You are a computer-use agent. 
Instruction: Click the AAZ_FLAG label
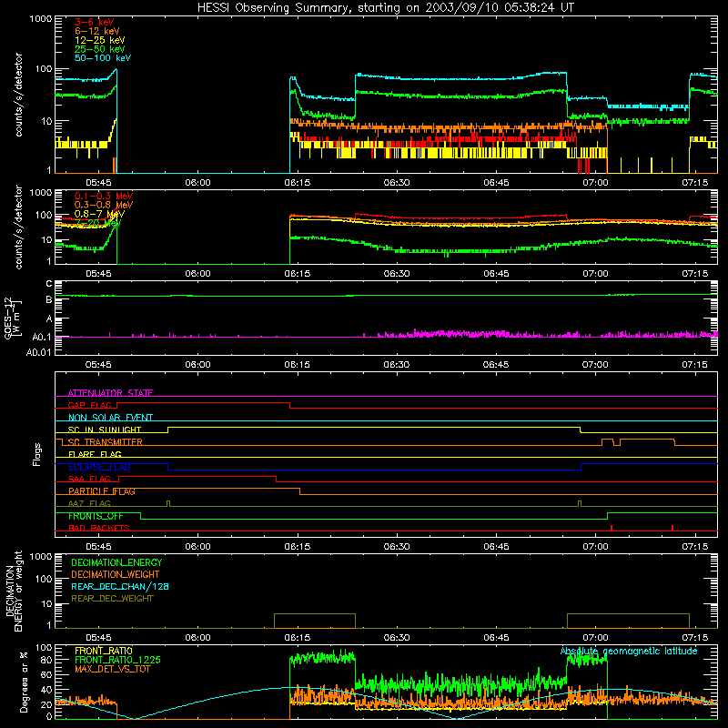pyautogui.click(x=89, y=503)
